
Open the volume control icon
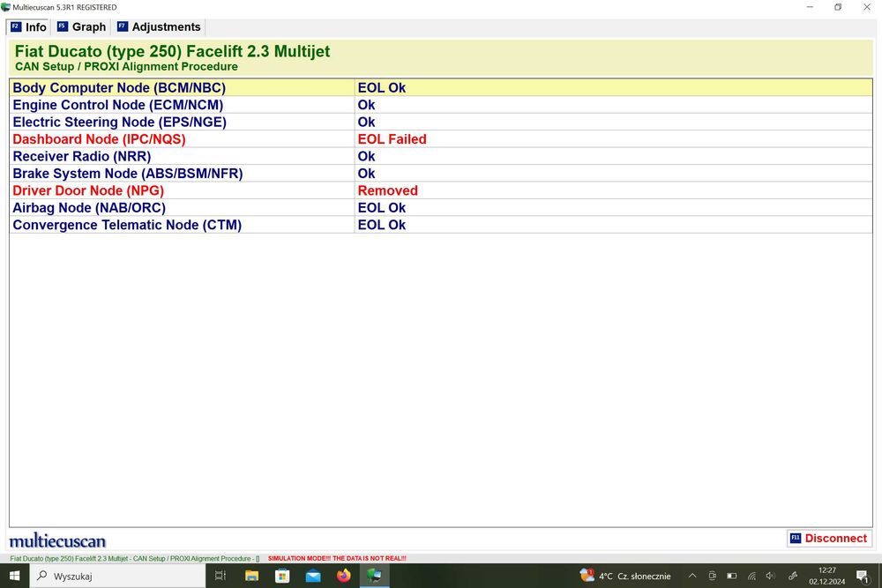[x=771, y=576]
